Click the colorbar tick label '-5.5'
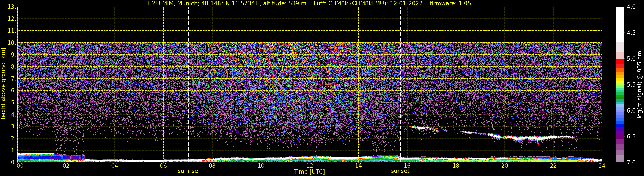The height and width of the screenshot is (176, 644). click(630, 85)
